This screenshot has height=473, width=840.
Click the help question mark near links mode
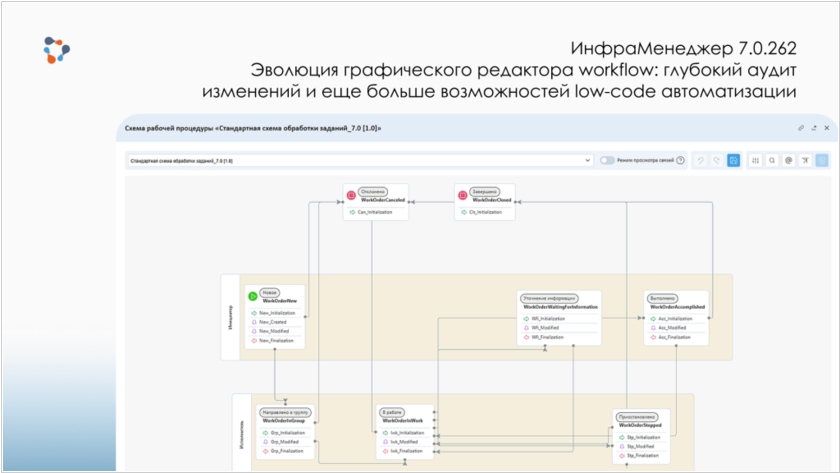pyautogui.click(x=680, y=160)
